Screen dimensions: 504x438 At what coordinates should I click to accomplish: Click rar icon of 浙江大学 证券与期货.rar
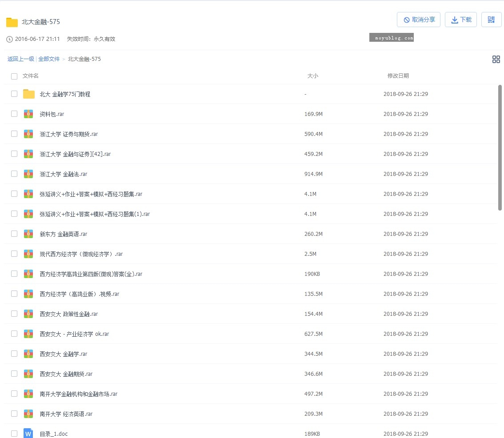[28, 134]
